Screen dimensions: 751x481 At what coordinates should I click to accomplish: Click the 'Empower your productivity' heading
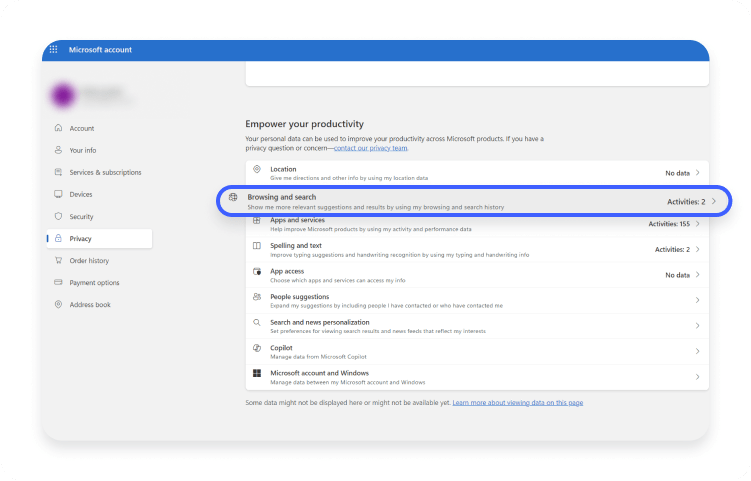tap(305, 124)
